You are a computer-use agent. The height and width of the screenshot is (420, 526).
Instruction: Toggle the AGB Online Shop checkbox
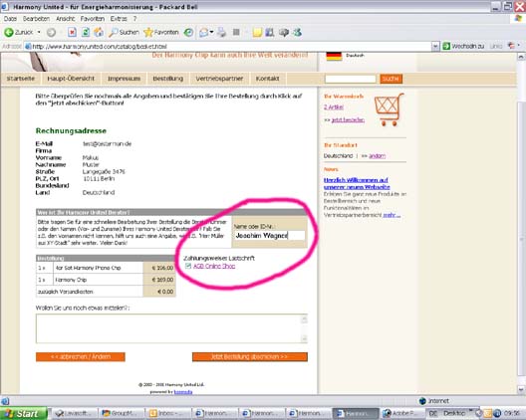pyautogui.click(x=188, y=266)
